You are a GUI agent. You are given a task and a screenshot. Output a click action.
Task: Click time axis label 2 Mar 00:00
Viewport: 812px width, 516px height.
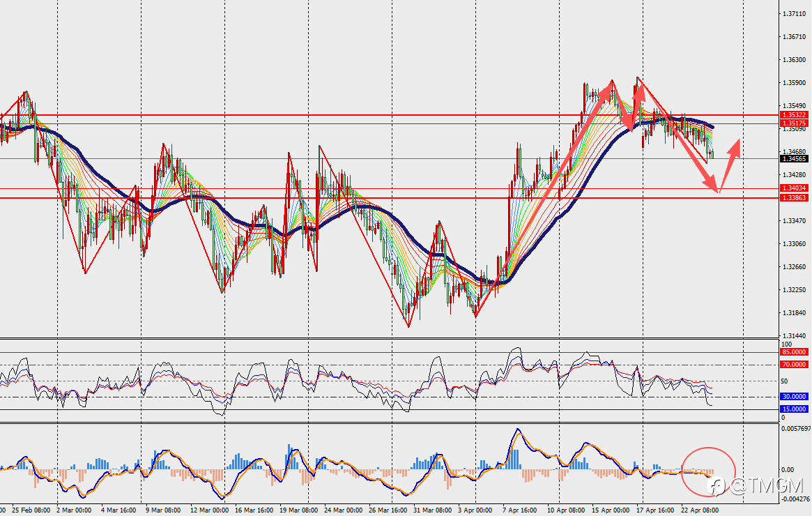[x=74, y=510]
